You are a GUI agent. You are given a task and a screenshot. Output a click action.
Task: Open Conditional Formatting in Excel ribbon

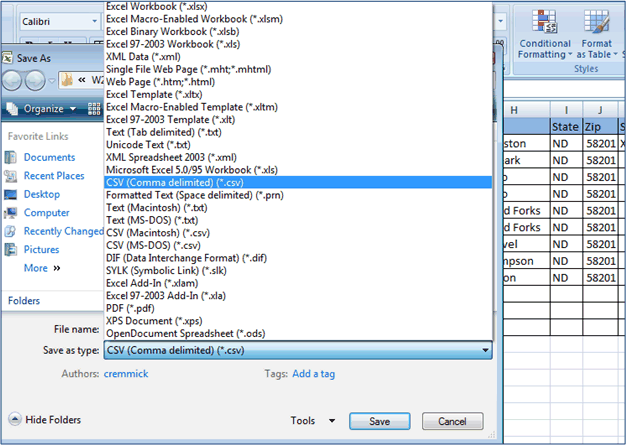coord(545,34)
